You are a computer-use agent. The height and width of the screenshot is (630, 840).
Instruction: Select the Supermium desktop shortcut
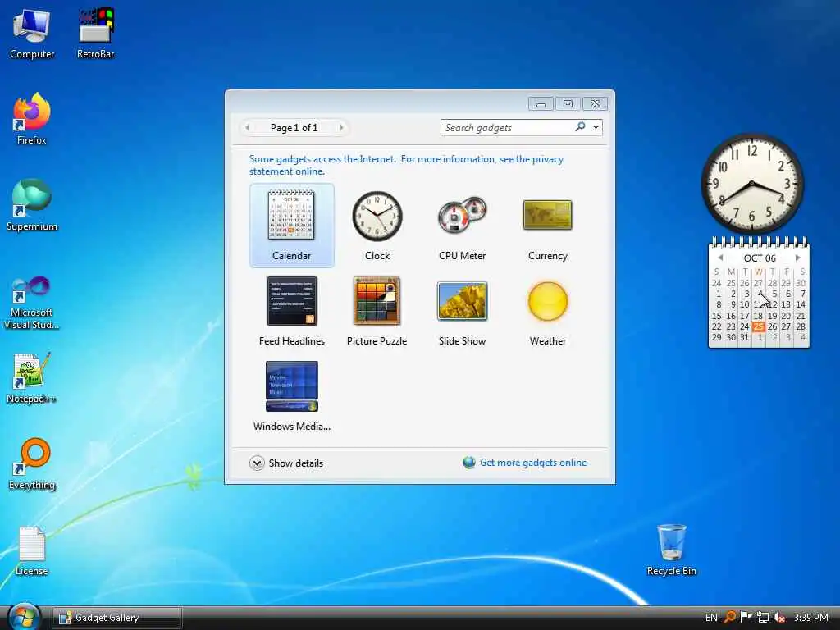[32, 205]
